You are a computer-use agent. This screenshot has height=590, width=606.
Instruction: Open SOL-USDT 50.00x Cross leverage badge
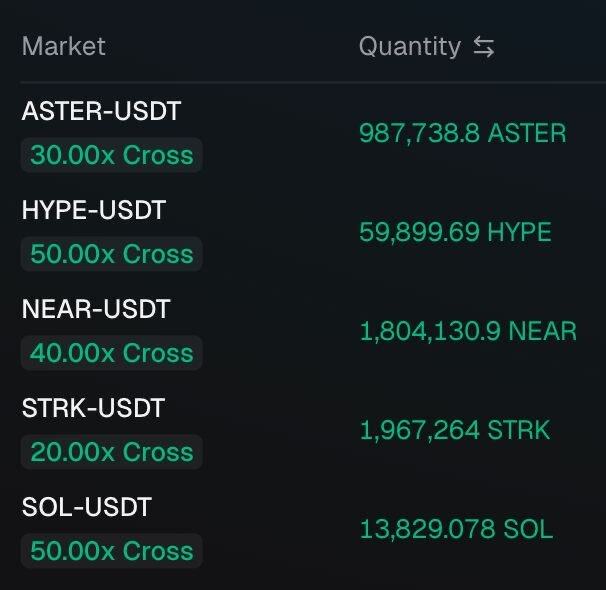tap(111, 551)
